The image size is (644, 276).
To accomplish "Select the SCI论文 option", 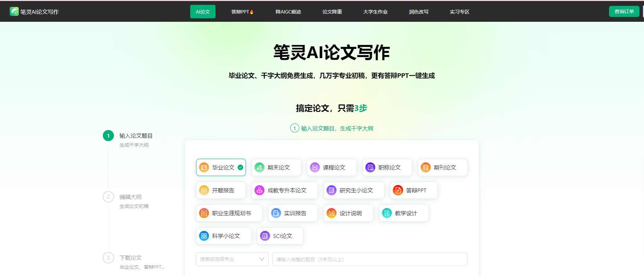I will coord(280,236).
